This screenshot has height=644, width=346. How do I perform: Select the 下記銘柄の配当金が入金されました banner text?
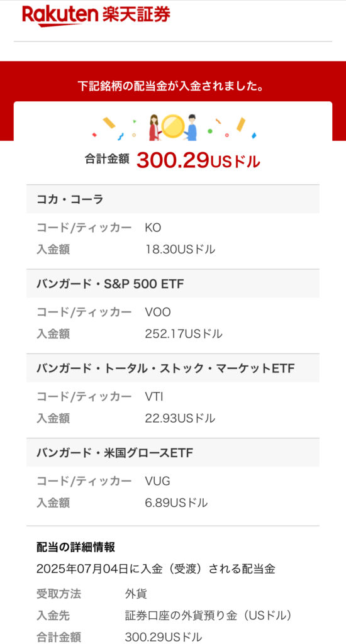pos(170,86)
